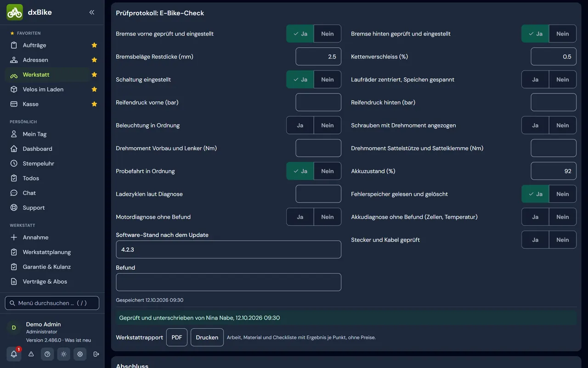588x368 pixels.
Task: Select Ja for Stecker und Kabel geprüft
Action: pyautogui.click(x=535, y=240)
